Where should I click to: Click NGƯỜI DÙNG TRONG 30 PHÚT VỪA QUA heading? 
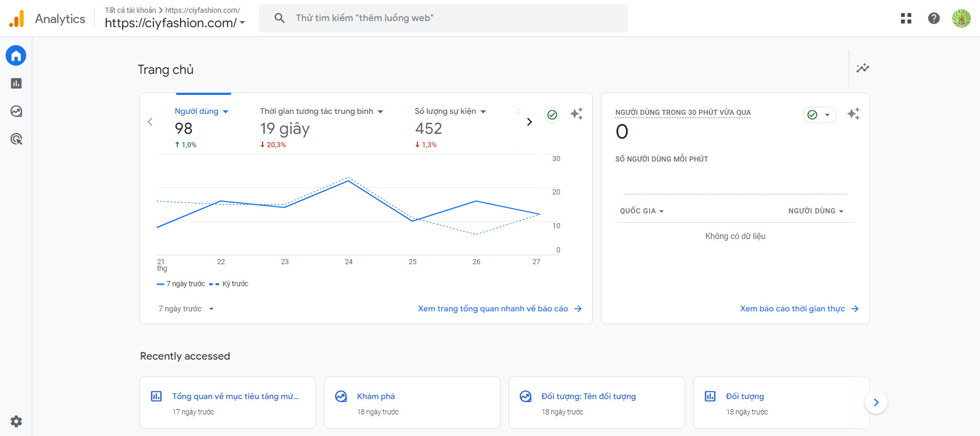tap(683, 112)
